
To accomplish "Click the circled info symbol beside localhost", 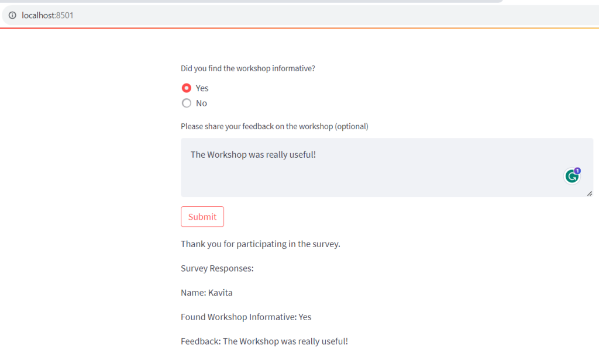I will (x=13, y=15).
